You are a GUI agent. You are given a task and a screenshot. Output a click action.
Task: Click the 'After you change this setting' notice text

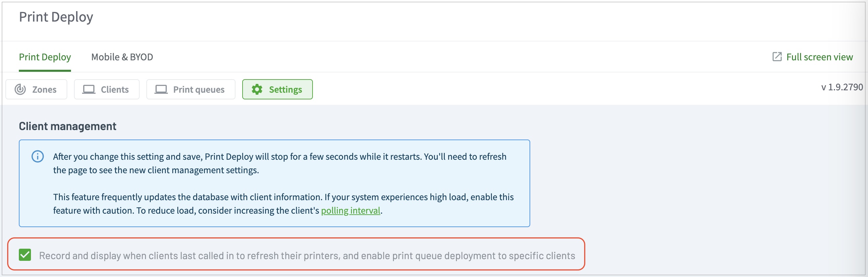280,163
